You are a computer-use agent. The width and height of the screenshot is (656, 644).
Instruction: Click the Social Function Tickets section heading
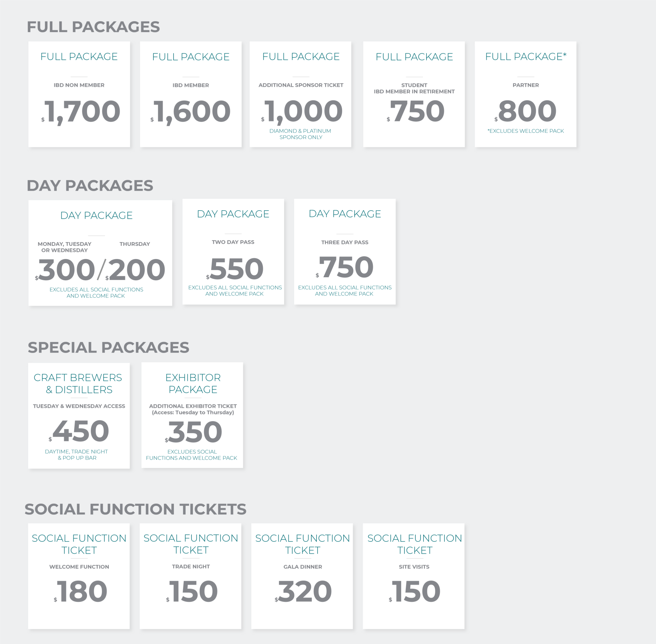(x=135, y=509)
